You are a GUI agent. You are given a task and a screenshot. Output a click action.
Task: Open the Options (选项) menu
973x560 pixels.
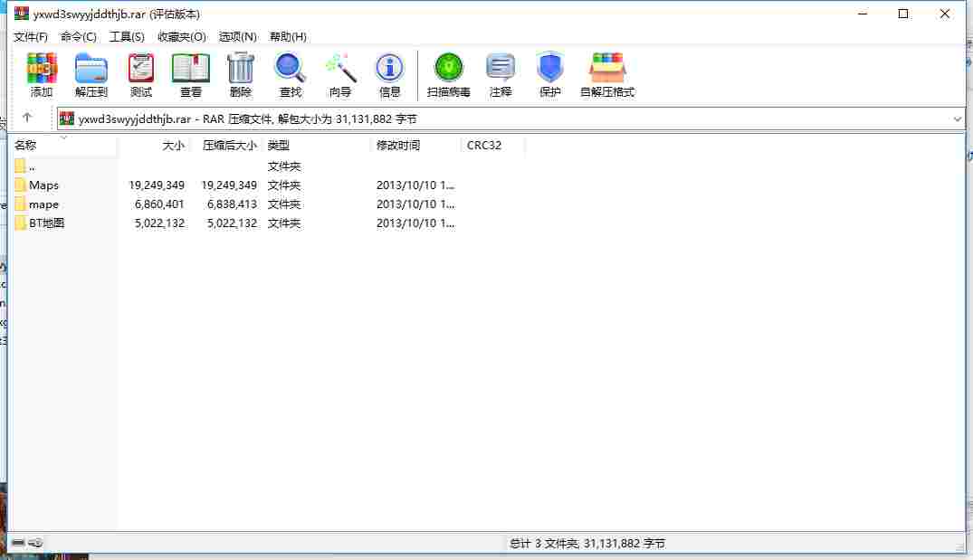[x=238, y=36]
